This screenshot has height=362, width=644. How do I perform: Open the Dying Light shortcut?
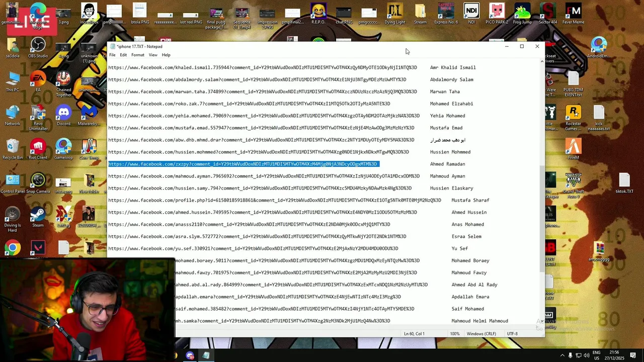click(395, 14)
